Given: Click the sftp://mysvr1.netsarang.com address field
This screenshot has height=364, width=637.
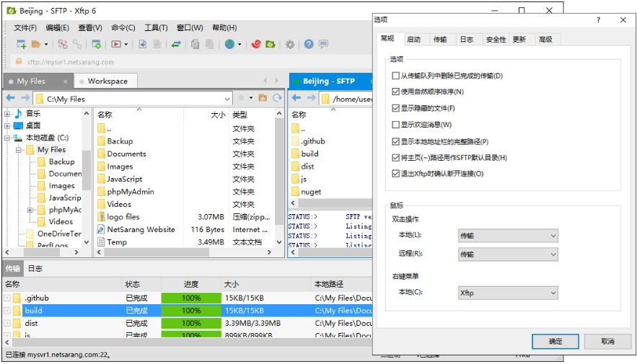Looking at the screenshot, I should tap(191, 62).
